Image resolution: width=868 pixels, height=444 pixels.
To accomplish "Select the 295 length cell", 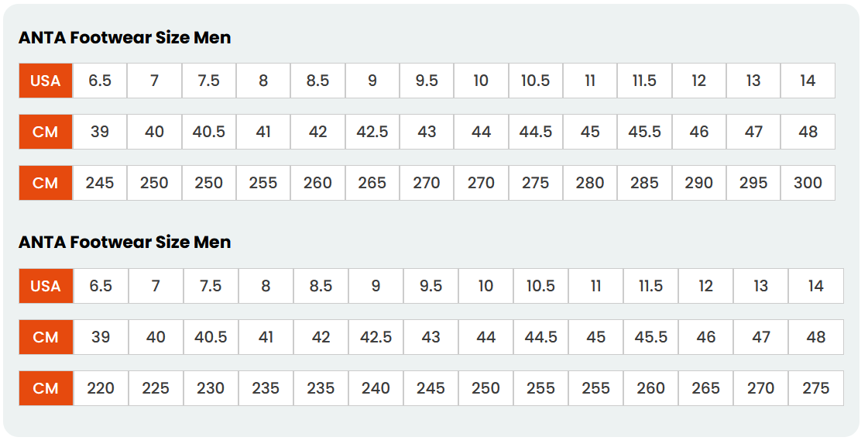I will pyautogui.click(x=753, y=183).
